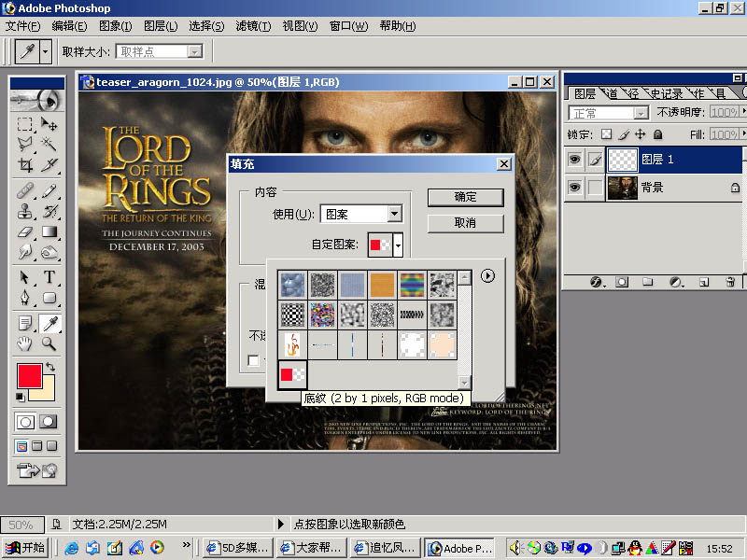This screenshot has height=560, width=747.
Task: Open the 图象(I) menu
Action: click(115, 26)
